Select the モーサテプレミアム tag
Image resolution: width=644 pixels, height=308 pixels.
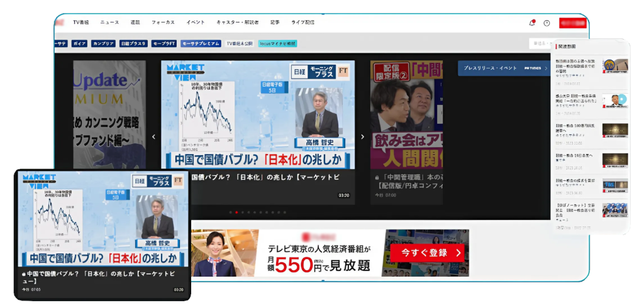[201, 43]
